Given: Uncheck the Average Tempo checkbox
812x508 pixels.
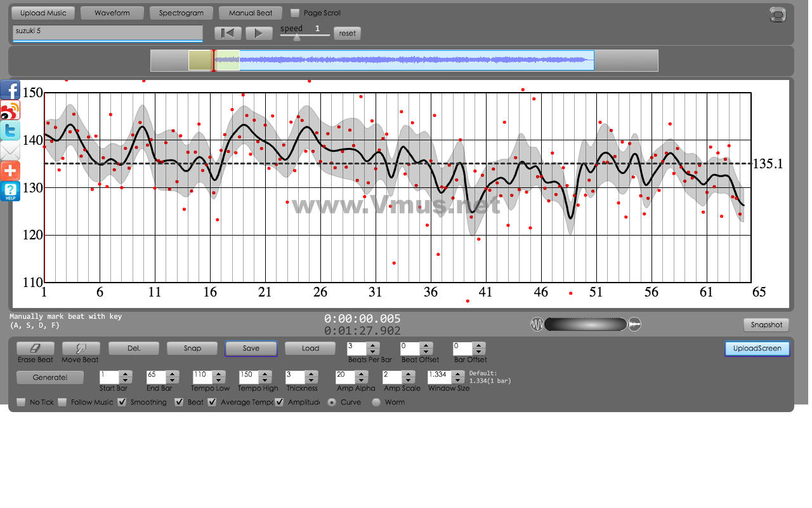Looking at the screenshot, I should pyautogui.click(x=212, y=402).
